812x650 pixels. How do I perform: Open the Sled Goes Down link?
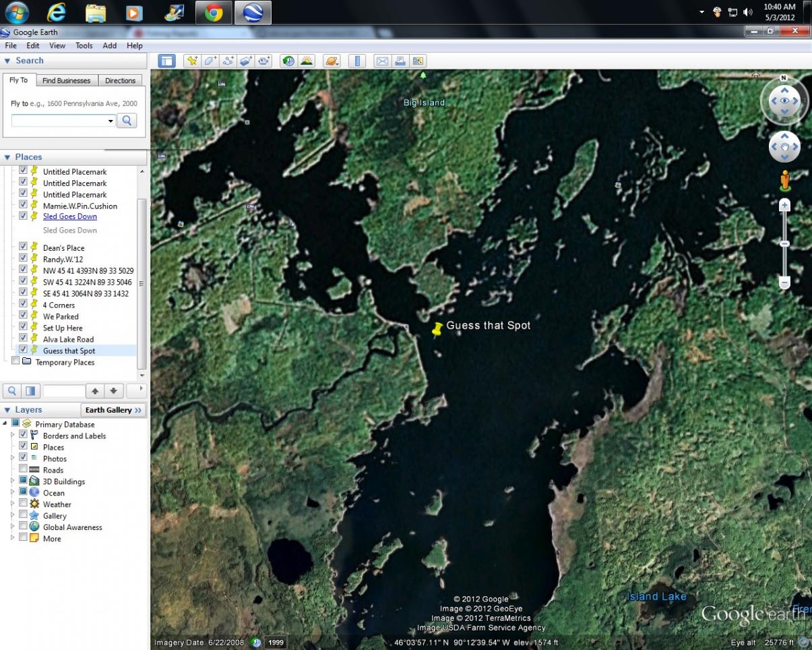70,216
